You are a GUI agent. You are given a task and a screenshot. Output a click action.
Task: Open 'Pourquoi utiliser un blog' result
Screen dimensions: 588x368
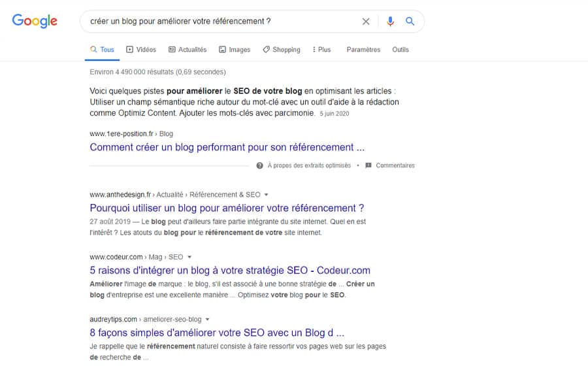227,208
